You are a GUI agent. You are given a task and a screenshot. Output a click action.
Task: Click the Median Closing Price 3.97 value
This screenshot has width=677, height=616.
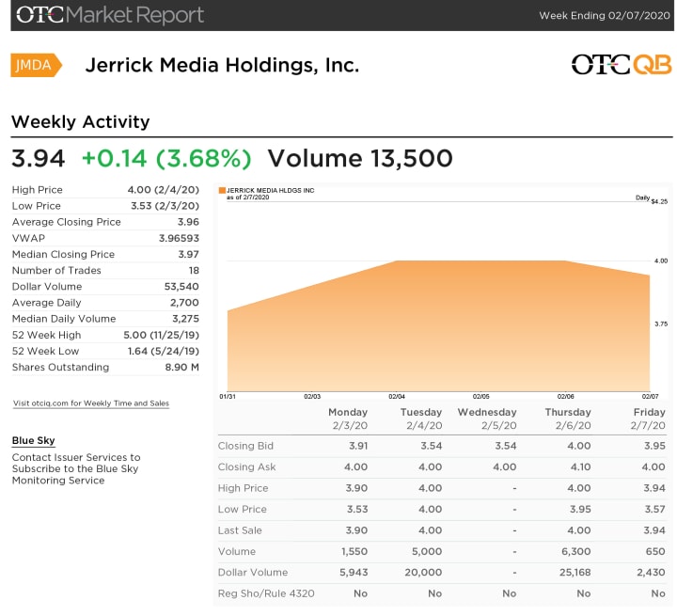189,255
